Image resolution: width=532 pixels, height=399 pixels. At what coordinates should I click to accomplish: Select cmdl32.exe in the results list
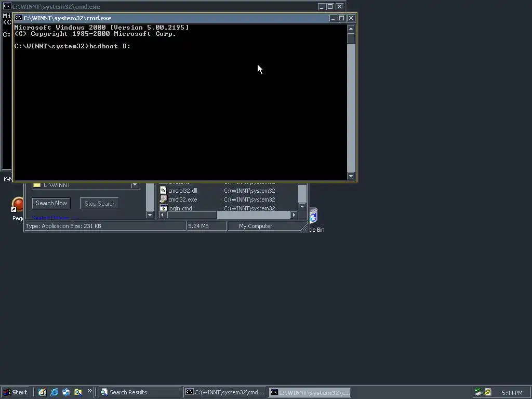click(x=182, y=199)
